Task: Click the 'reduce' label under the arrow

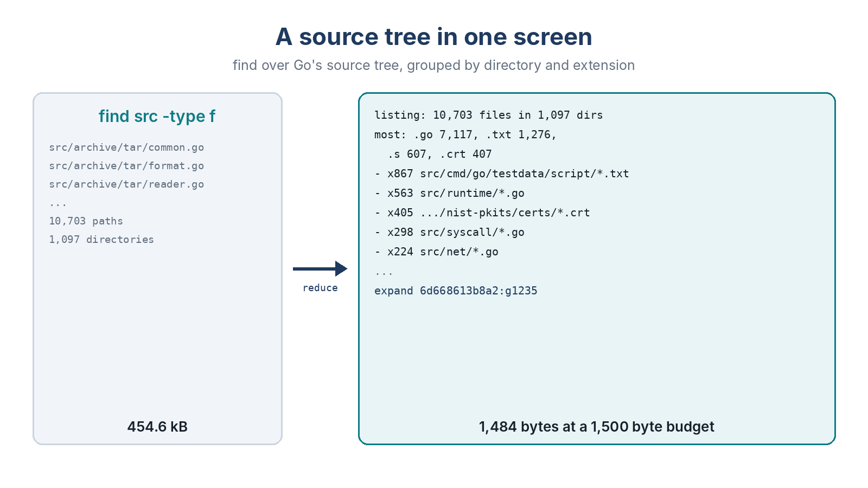Action: (x=320, y=288)
